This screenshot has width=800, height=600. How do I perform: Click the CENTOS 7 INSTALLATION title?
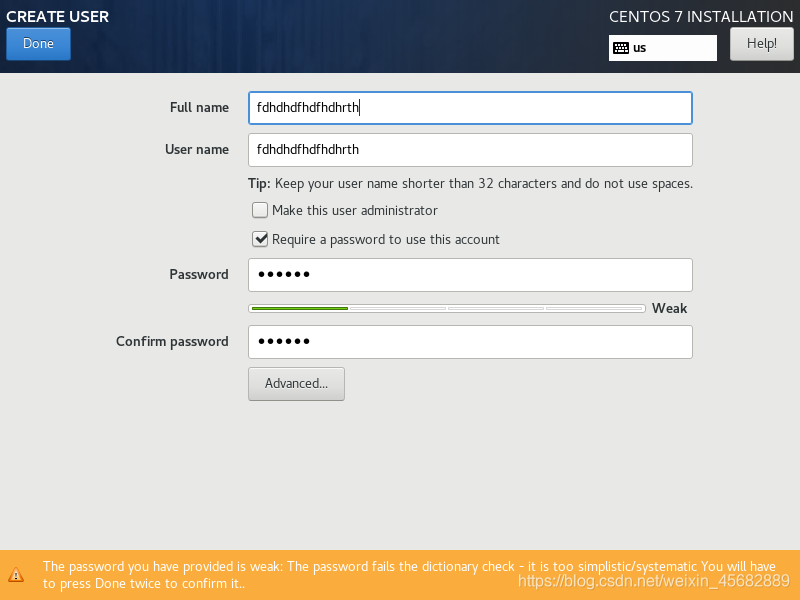pos(701,17)
